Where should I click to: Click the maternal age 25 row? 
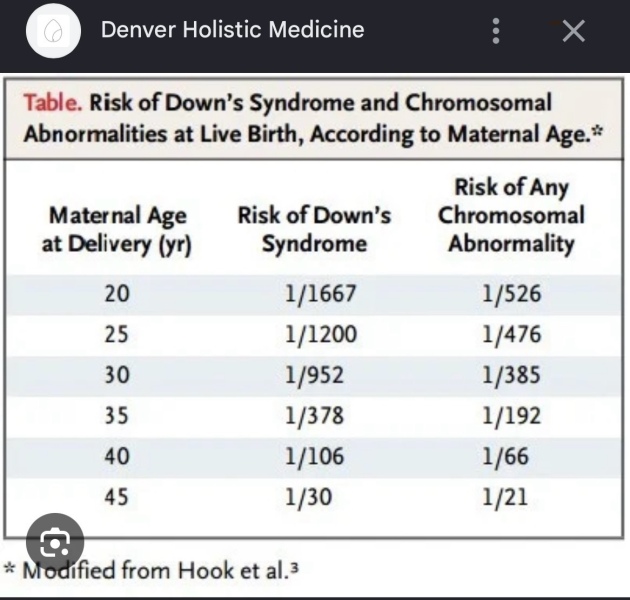click(x=313, y=335)
